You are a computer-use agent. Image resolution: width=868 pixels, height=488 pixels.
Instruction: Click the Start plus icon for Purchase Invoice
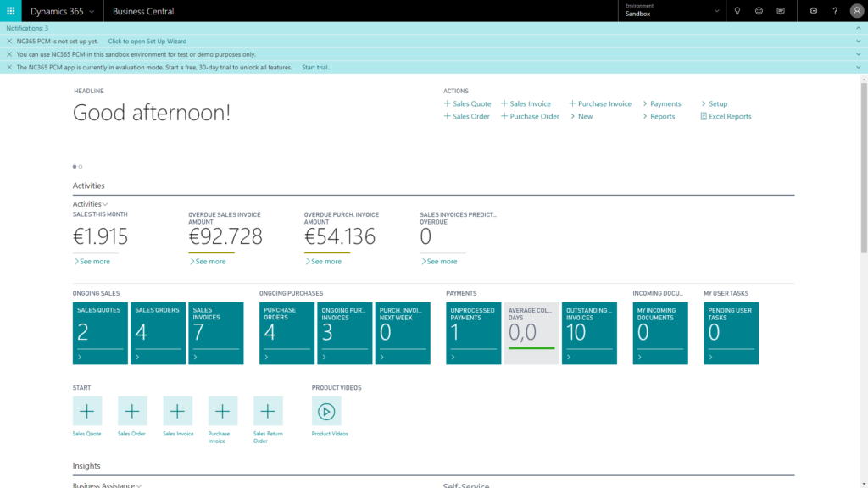pos(223,411)
